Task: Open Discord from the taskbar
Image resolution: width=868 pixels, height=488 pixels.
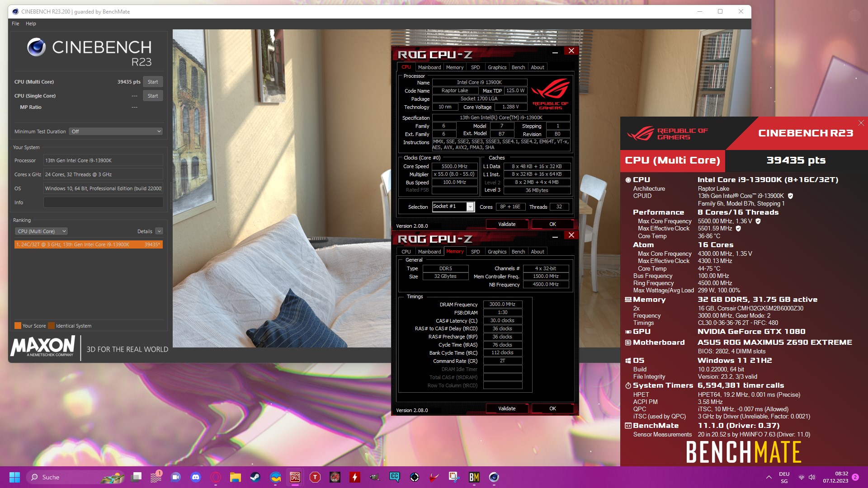Action: (x=196, y=477)
